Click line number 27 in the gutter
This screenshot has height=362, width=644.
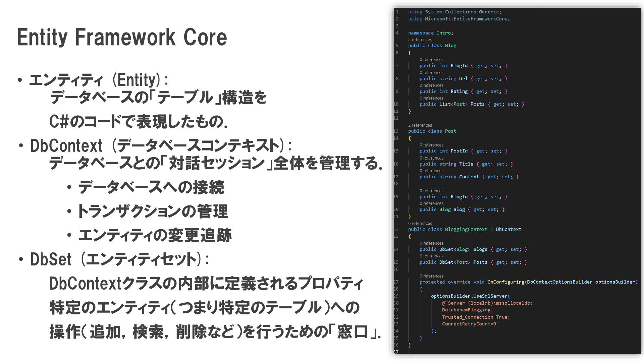click(396, 282)
